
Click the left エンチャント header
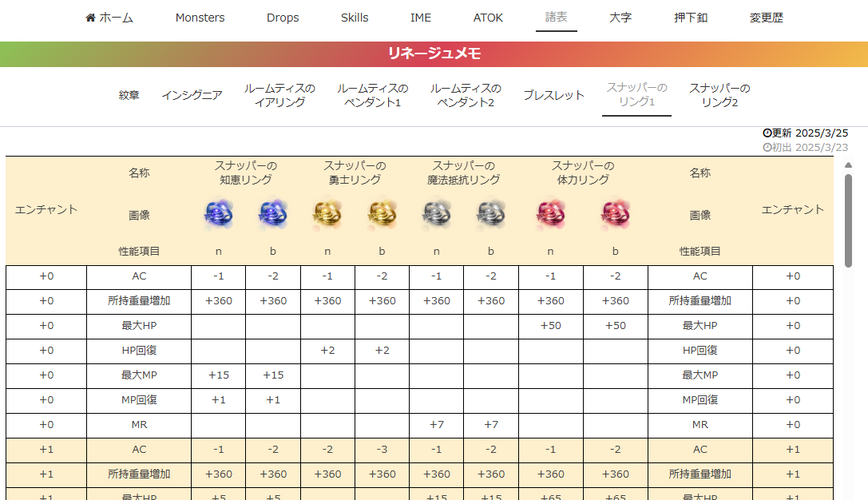[46, 209]
